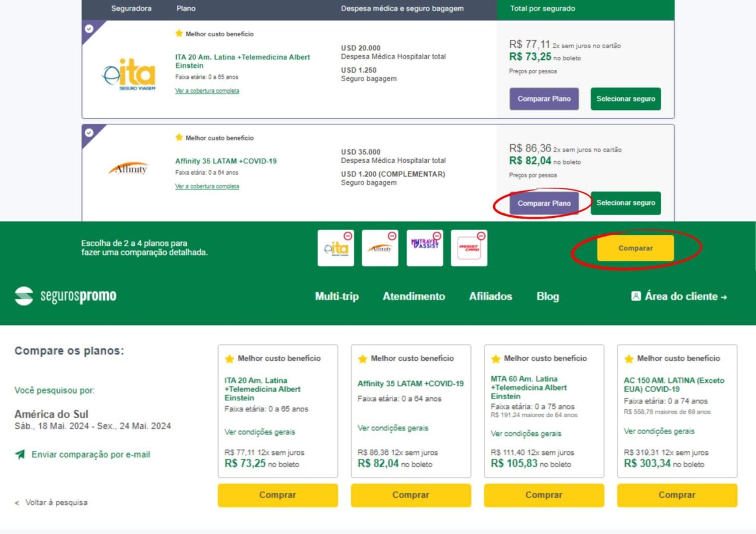
Task: Click Comparar Plano for ITA 20 plan
Action: click(544, 99)
